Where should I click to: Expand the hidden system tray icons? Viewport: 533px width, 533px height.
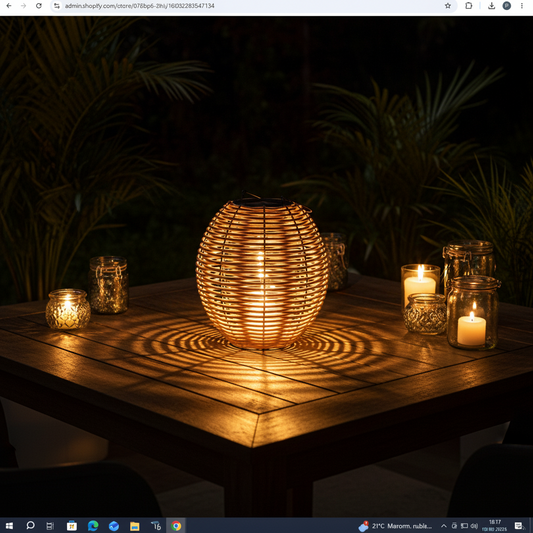(444, 526)
